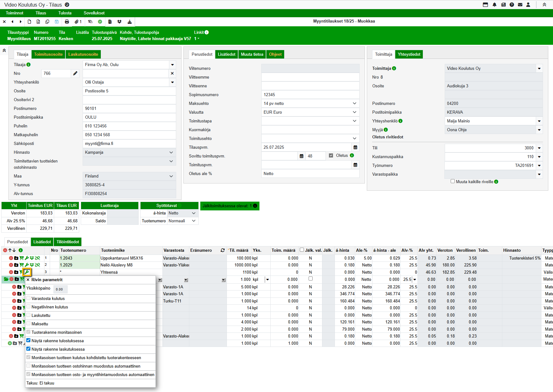Open the Tulosta menu
Viewport: 553px width, 392px height.
pos(65,13)
